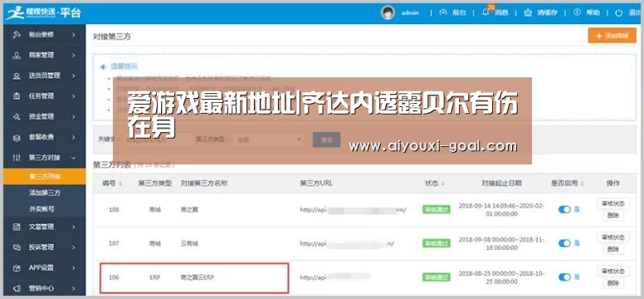Click the number cell 108
644x299 pixels.
114,210
